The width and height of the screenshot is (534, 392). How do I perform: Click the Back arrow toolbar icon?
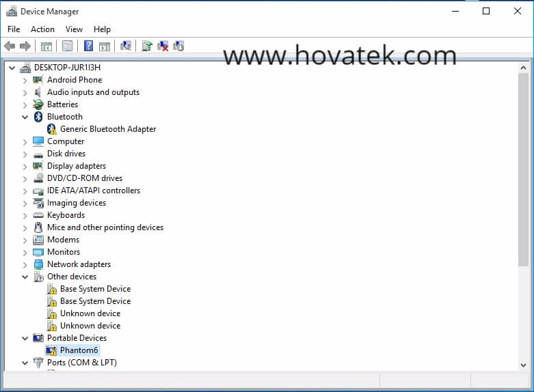coord(10,46)
